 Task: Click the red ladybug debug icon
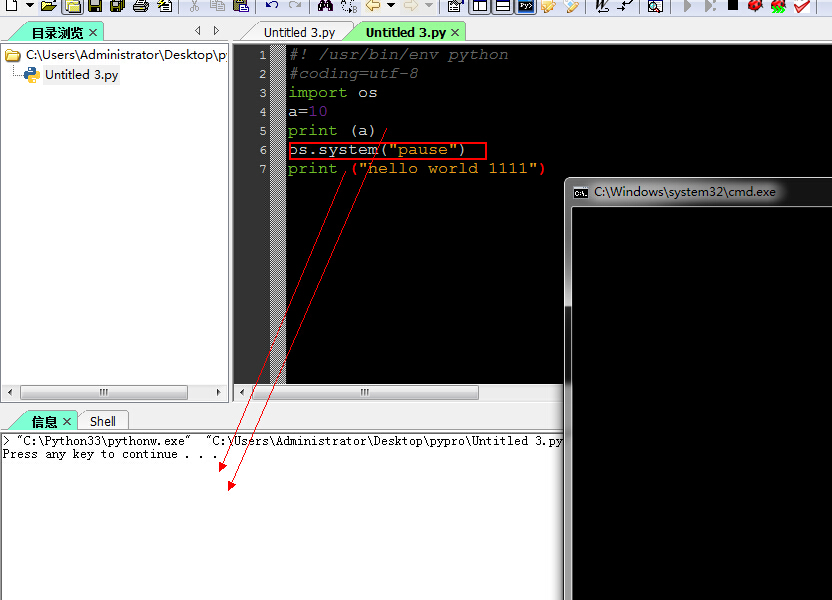tap(755, 6)
